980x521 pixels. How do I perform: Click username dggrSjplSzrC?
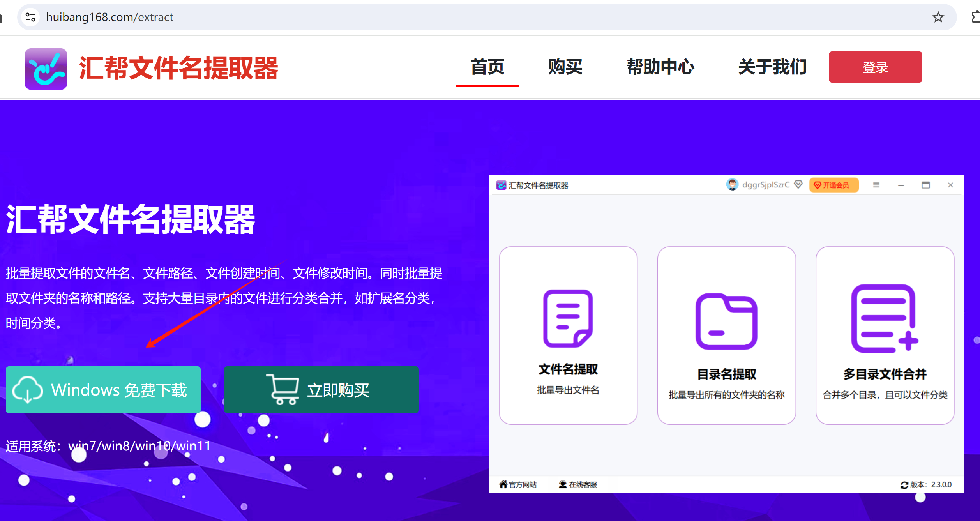click(x=766, y=185)
